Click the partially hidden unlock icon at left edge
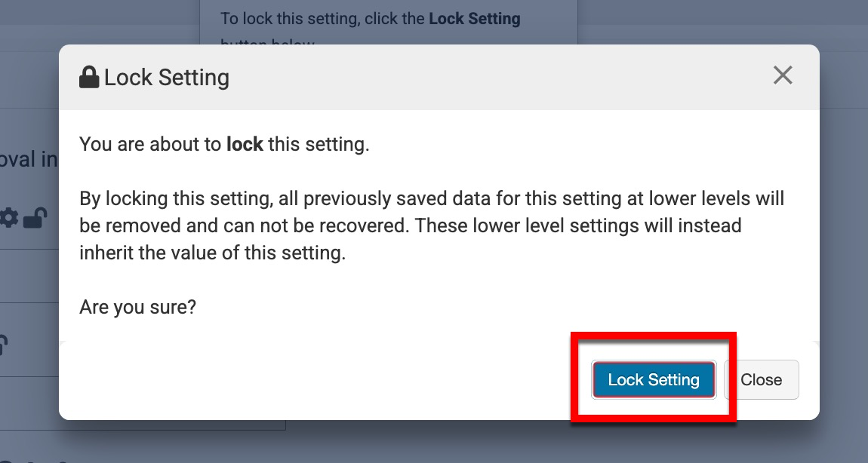Viewport: 868px width, 463px height. pos(3,345)
